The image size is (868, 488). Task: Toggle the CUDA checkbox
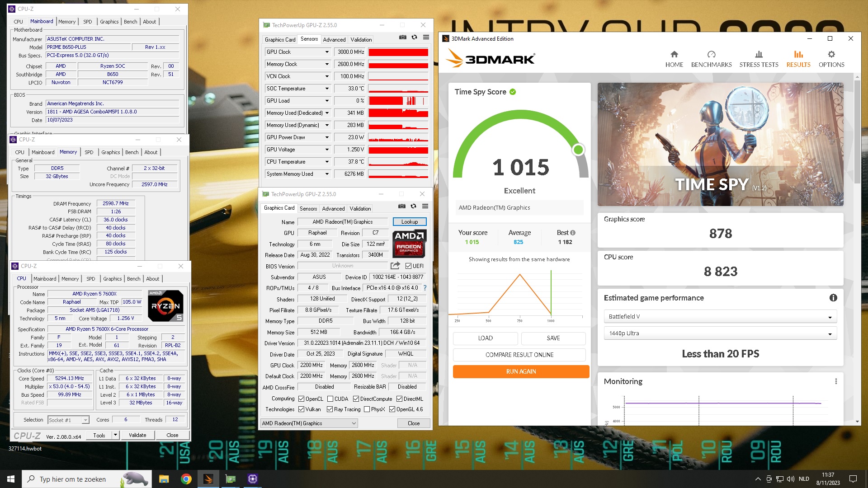coord(330,399)
